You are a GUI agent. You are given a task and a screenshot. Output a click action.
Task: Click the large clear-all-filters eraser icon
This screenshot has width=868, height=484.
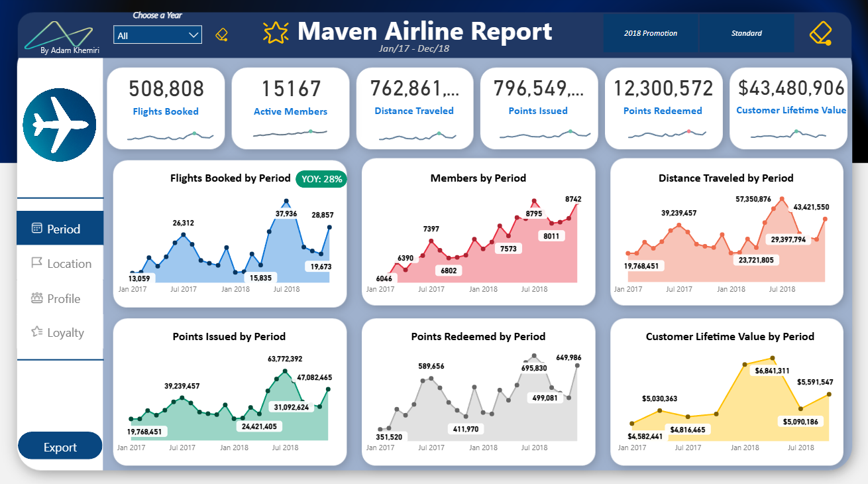point(820,33)
